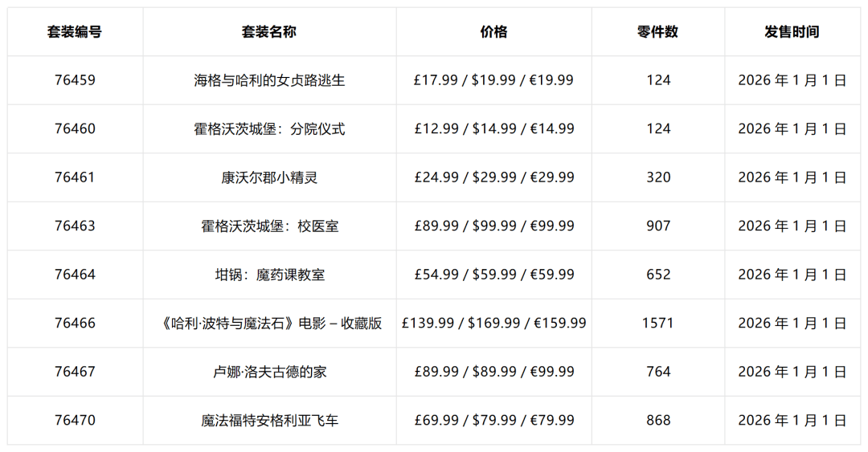Click the 发售时间 column header

click(792, 32)
